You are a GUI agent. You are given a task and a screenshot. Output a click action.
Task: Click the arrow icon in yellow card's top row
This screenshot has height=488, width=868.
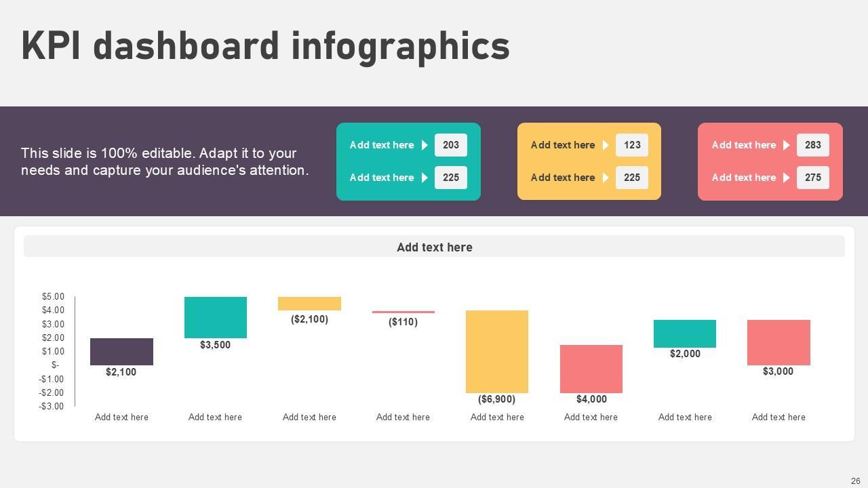click(x=606, y=145)
